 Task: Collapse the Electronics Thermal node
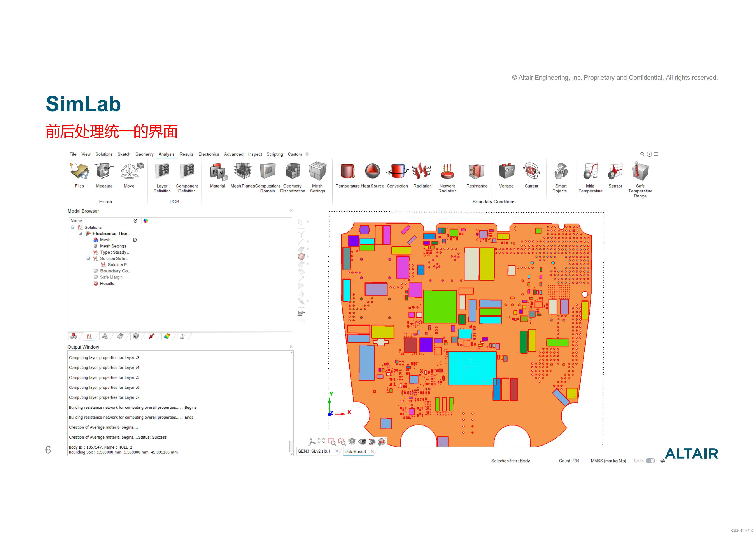[81, 234]
